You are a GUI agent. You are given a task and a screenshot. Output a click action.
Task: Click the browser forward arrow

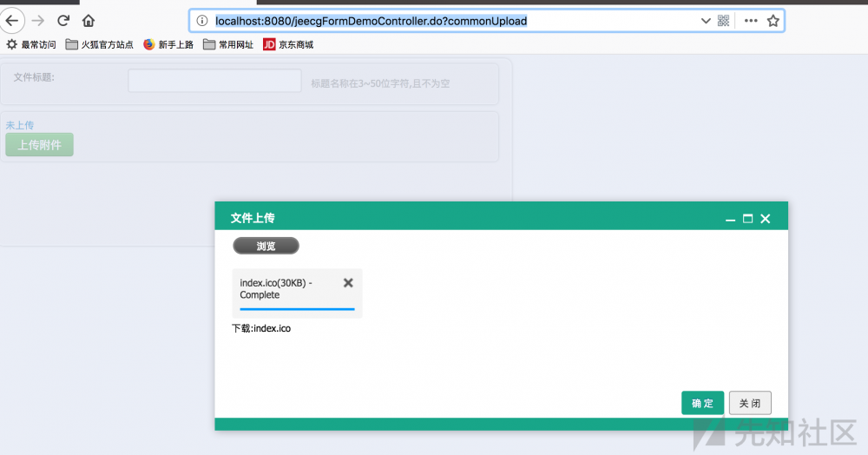point(37,21)
